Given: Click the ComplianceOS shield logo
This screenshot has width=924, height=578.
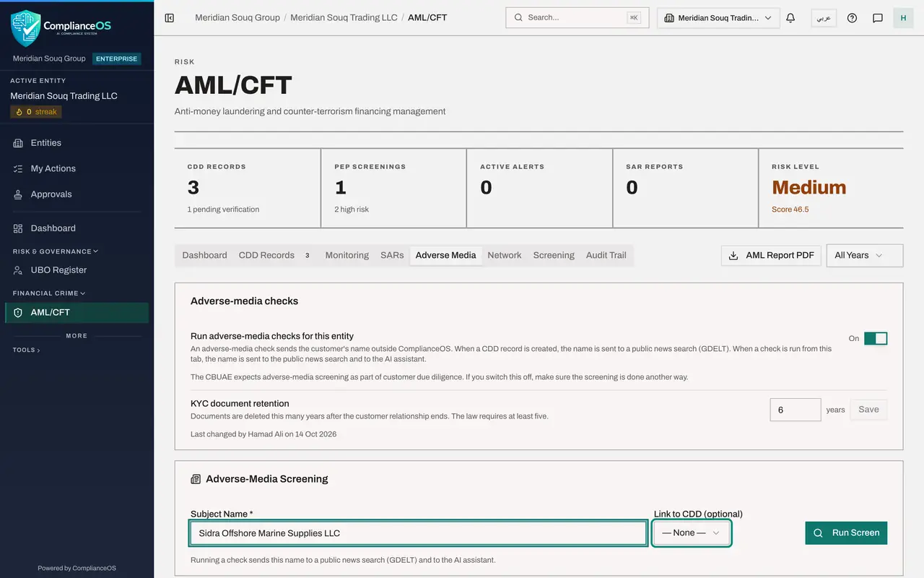Looking at the screenshot, I should 26,27.
